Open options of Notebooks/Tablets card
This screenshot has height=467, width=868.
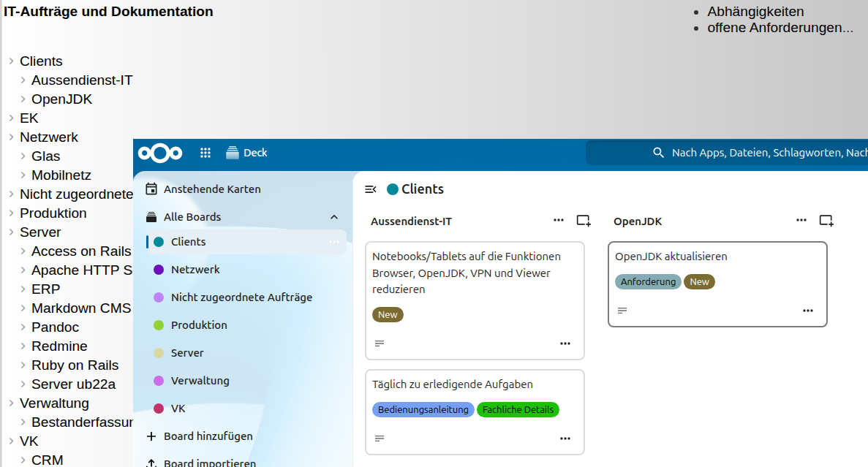pos(565,343)
